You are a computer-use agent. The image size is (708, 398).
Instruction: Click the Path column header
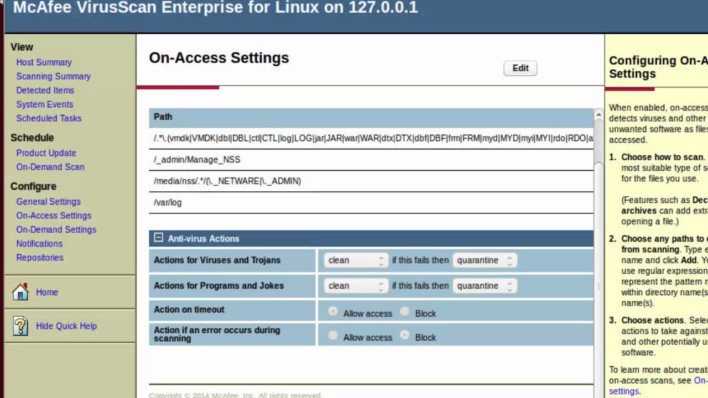coord(371,117)
